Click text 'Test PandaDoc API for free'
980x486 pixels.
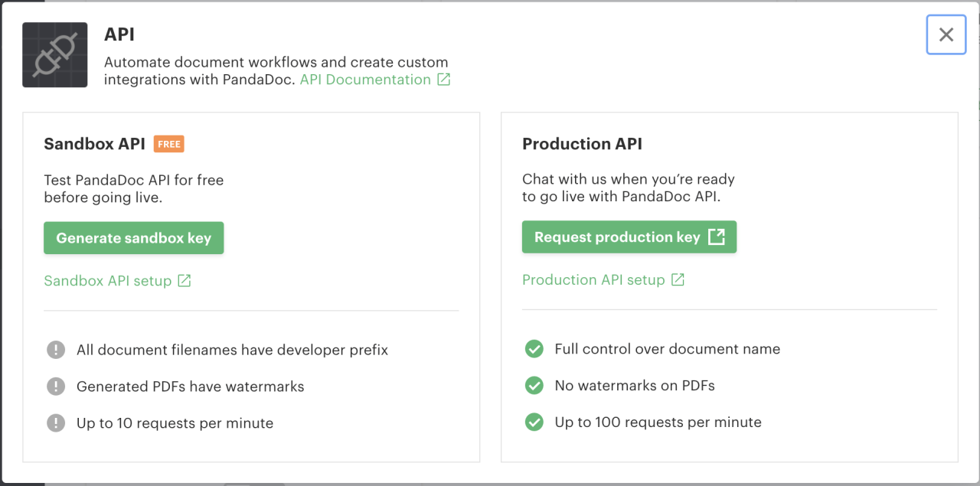click(x=134, y=181)
